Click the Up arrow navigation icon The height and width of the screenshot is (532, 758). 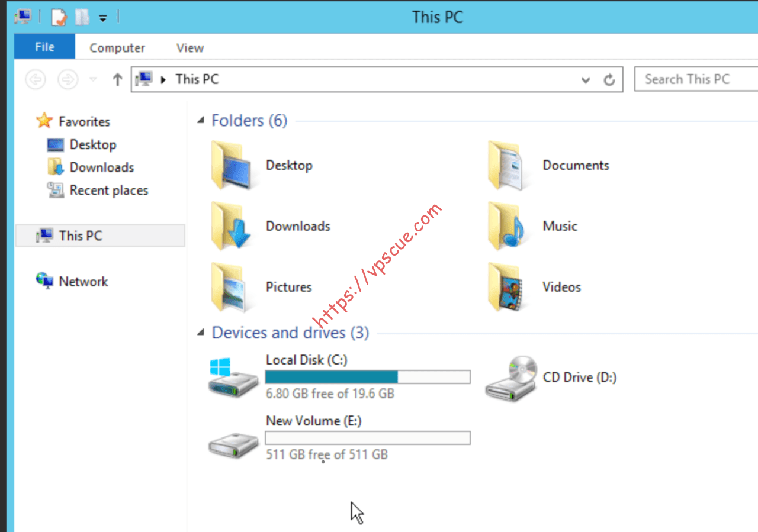117,79
